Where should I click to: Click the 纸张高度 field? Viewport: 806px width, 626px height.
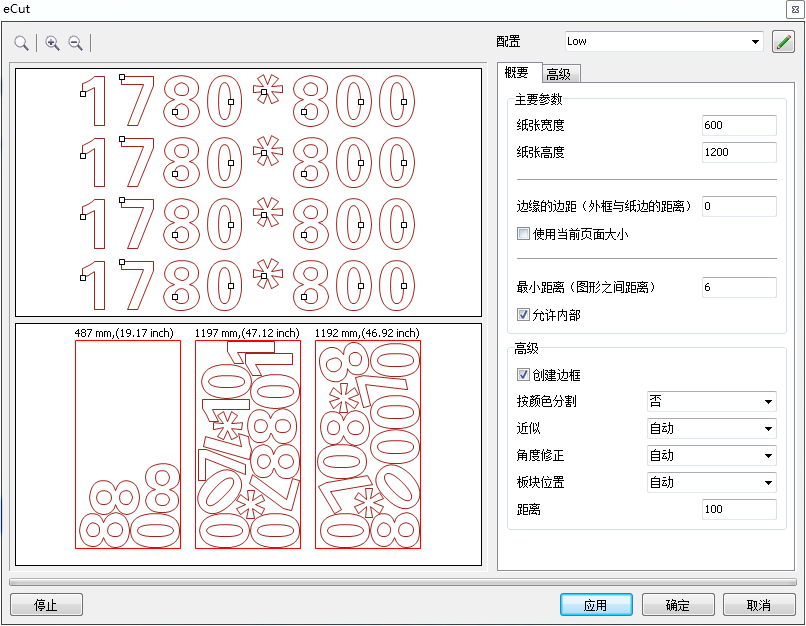pos(739,153)
